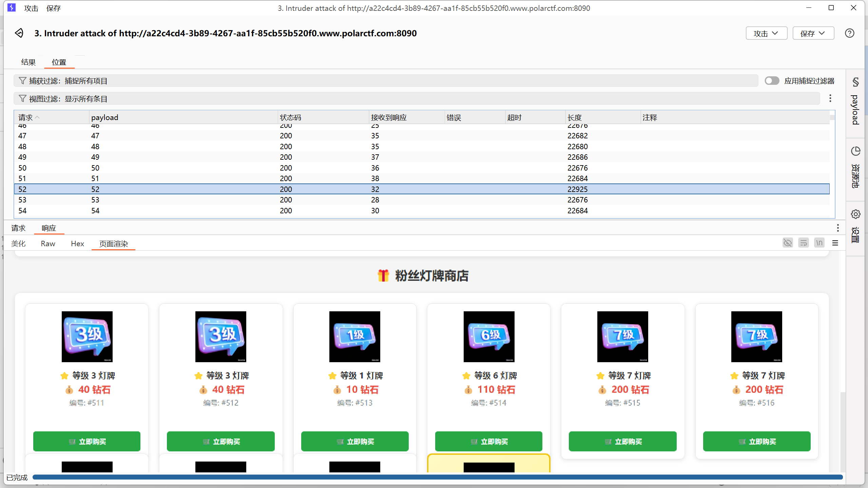Open three-dot options menu beside view filter
The height and width of the screenshot is (488, 868).
(x=830, y=98)
